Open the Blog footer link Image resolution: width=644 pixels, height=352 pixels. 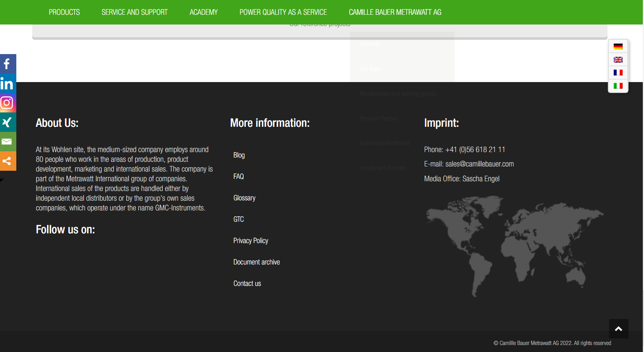pyautogui.click(x=239, y=155)
